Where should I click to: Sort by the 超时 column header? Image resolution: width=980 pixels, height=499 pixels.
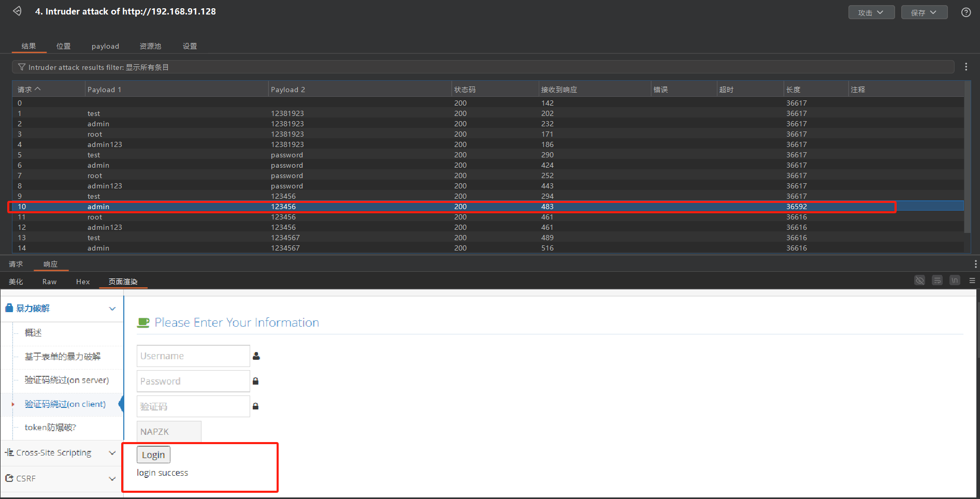[x=750, y=90]
